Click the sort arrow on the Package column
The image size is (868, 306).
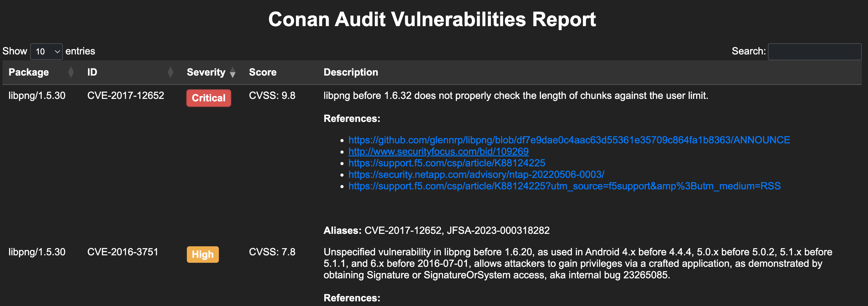(71, 72)
